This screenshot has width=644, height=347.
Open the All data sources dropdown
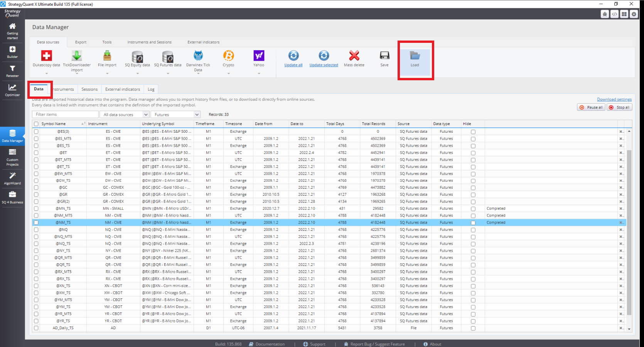click(125, 115)
